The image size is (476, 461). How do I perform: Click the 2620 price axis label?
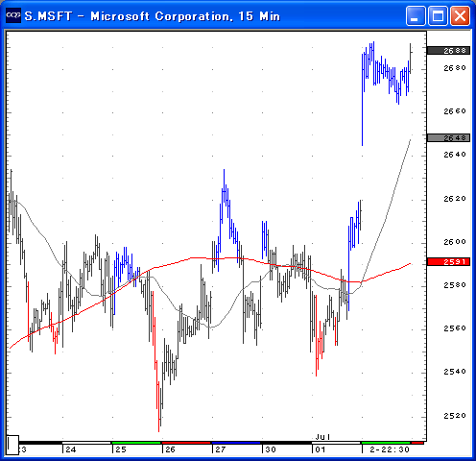tap(455, 199)
